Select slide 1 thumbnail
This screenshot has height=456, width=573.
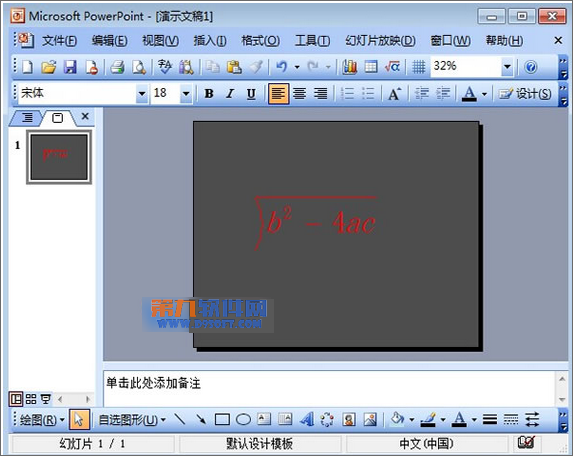59,157
